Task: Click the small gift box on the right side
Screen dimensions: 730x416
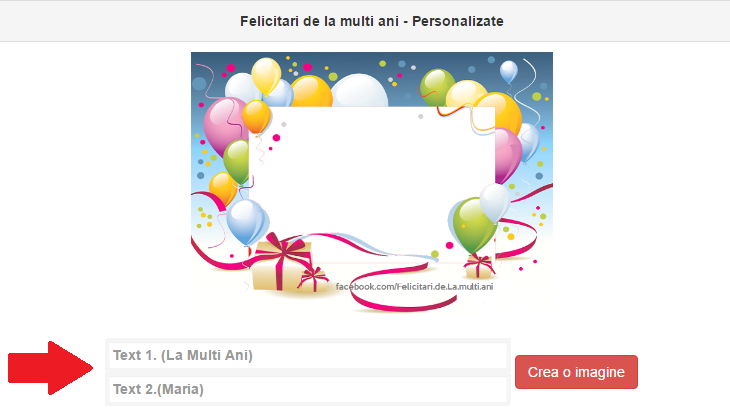Action: 479,266
